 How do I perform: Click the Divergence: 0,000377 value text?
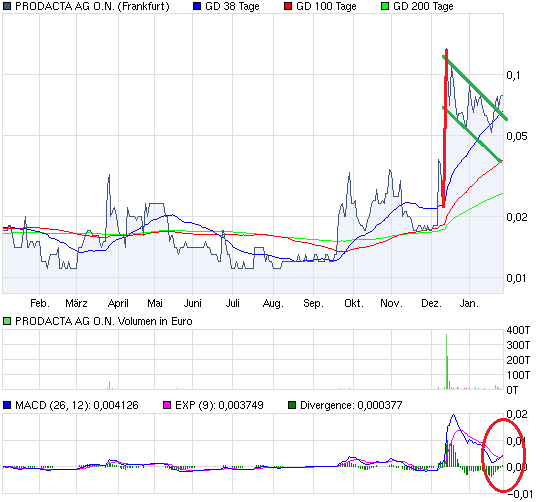(351, 405)
